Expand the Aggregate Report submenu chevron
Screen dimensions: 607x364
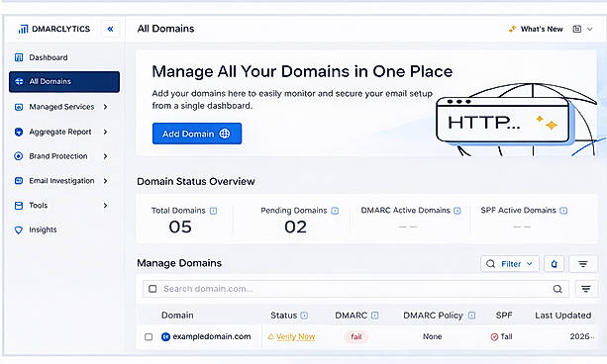click(105, 132)
